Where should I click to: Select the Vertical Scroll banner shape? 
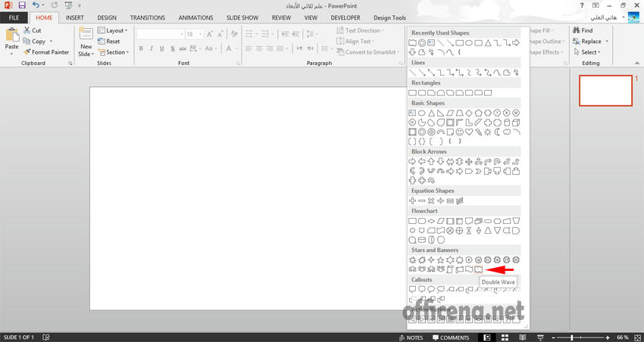pos(450,269)
